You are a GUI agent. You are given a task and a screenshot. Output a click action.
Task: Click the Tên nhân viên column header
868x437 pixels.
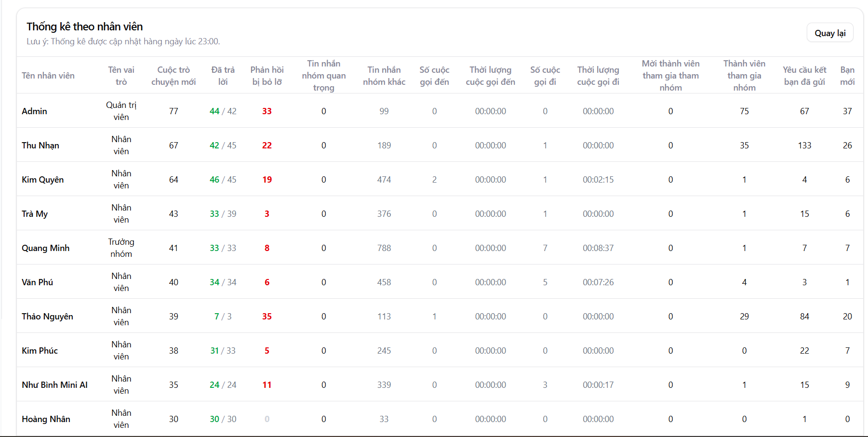(x=48, y=76)
